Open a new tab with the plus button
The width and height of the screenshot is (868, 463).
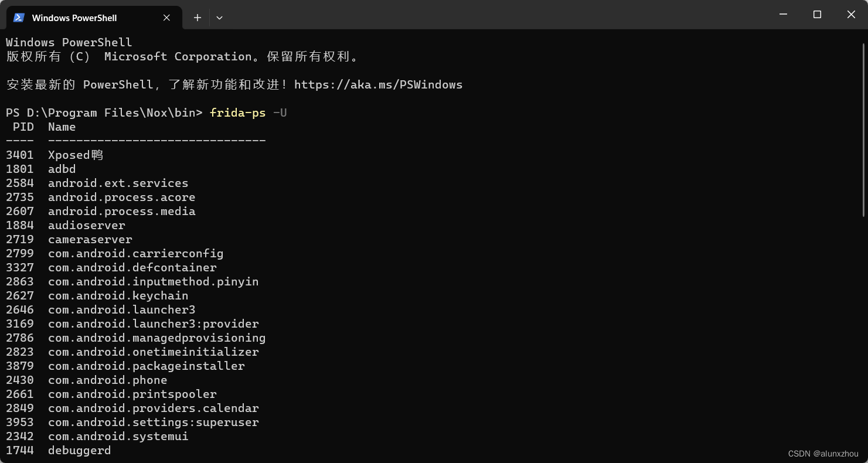click(x=197, y=18)
